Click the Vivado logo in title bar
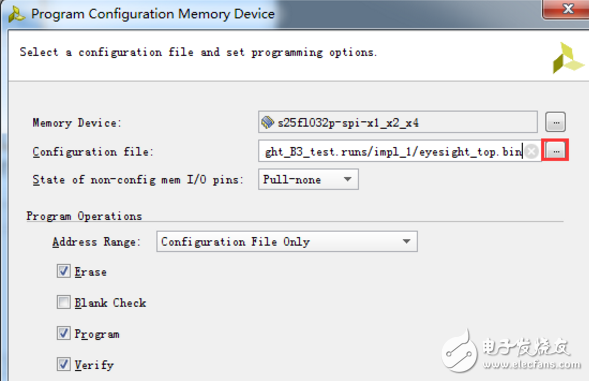The width and height of the screenshot is (589, 381). (x=17, y=14)
